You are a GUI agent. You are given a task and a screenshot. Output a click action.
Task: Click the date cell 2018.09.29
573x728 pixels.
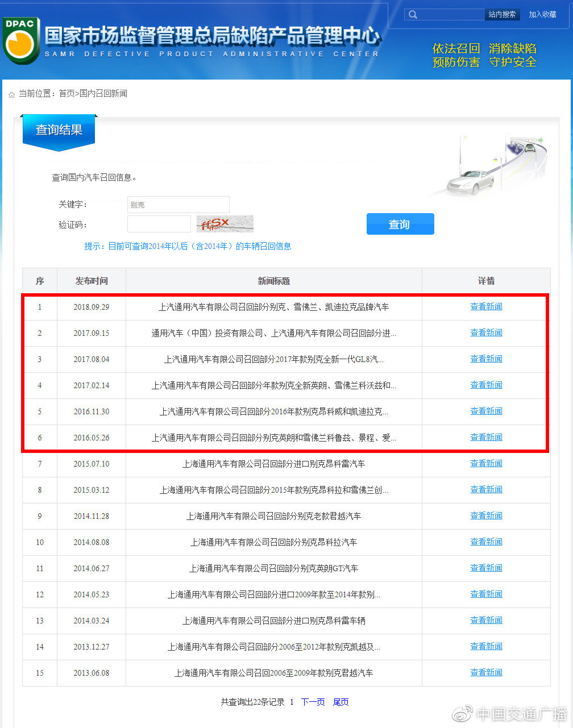(92, 307)
